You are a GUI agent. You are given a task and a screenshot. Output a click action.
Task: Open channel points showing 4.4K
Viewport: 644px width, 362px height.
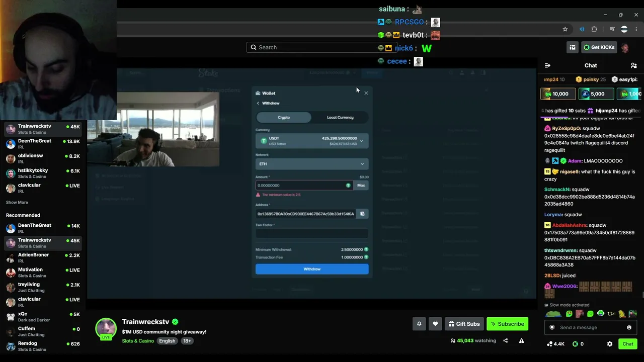click(x=555, y=344)
